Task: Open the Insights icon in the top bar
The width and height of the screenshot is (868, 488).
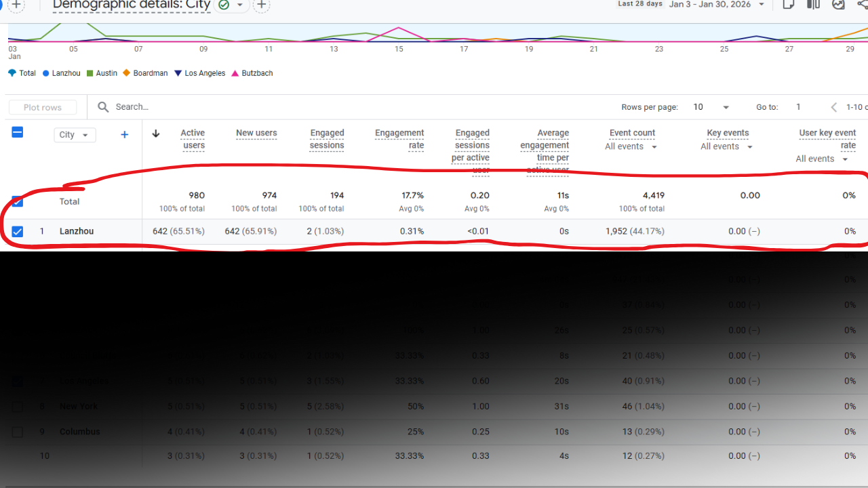Action: click(x=839, y=4)
